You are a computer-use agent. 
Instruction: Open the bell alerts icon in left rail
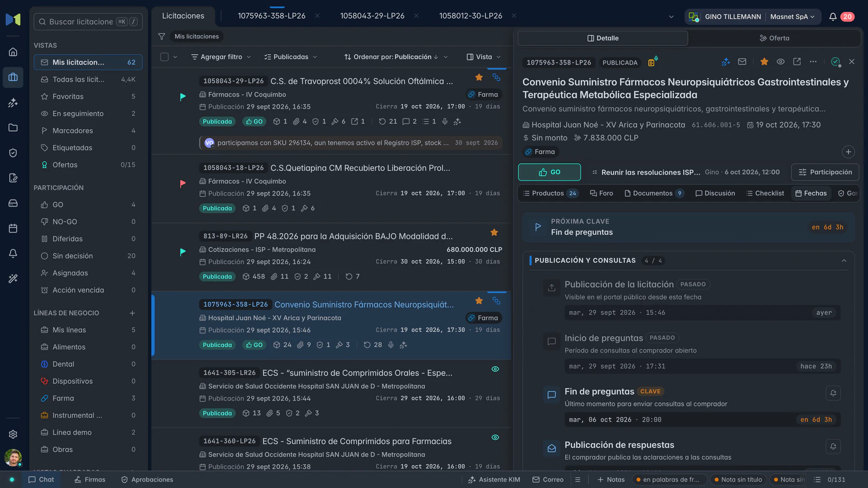[x=13, y=253]
